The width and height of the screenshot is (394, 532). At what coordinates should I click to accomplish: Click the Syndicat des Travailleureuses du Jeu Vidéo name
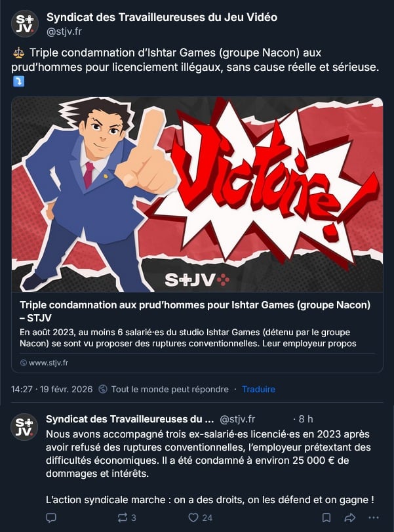162,17
